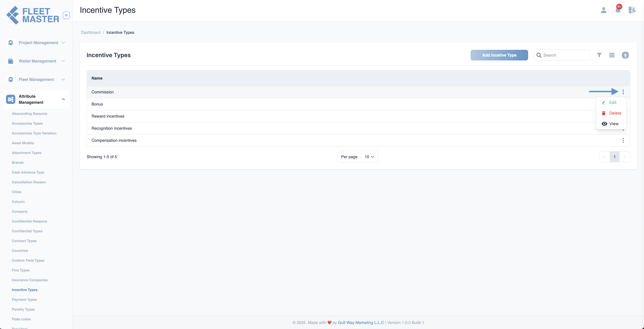Viewport: 644px width, 329px height.
Task: Open actions menu for Compensation incentives row
Action: pos(623,140)
